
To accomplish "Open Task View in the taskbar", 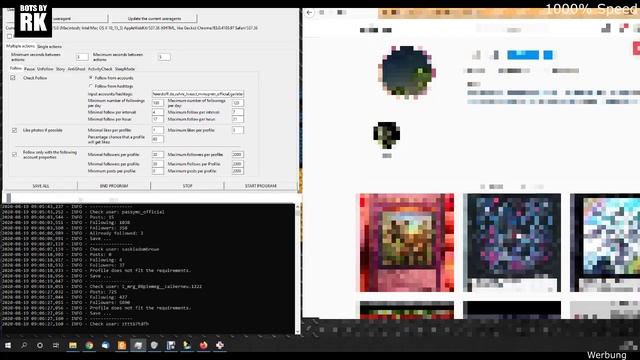I will 56,345.
